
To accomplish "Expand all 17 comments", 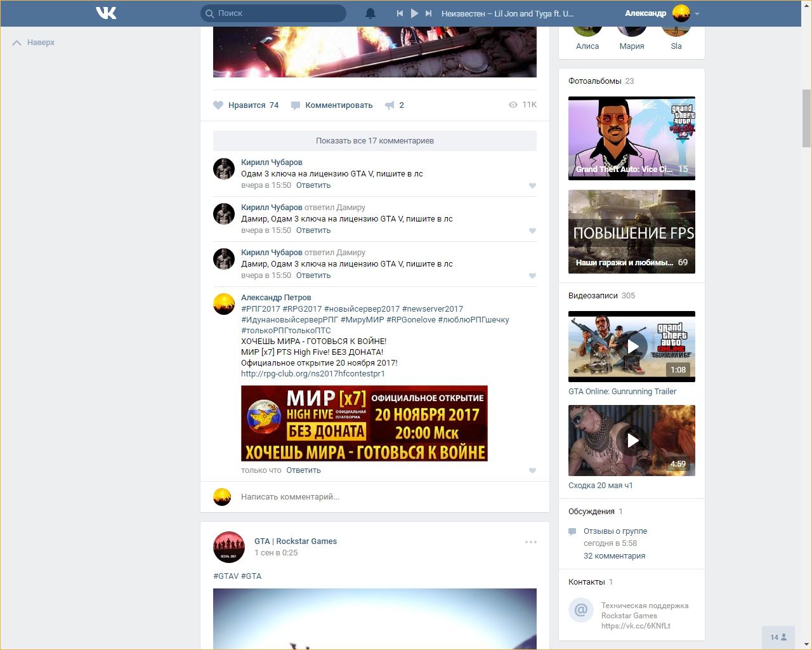I will 375,141.
